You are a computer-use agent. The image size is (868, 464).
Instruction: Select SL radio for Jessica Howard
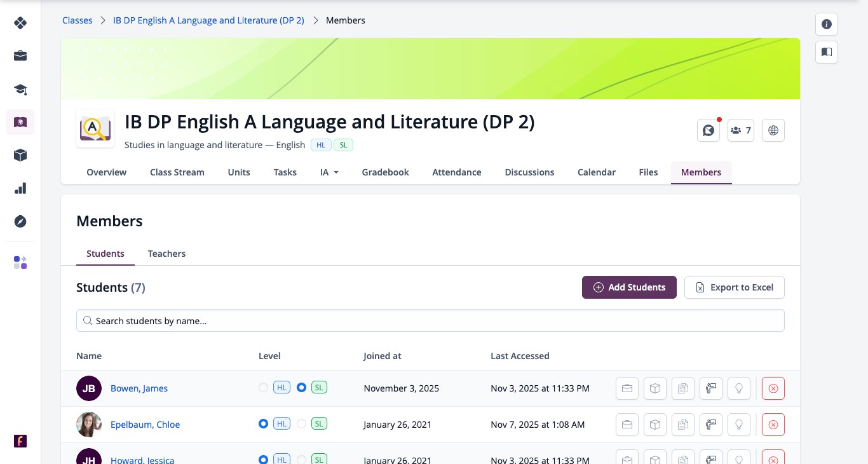point(301,460)
